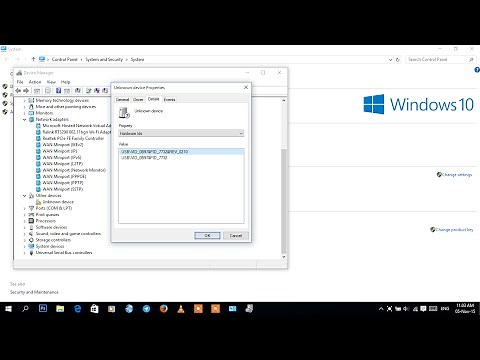Open the Help menu in Device Manager
The width and height of the screenshot is (480, 360).
(65, 82)
